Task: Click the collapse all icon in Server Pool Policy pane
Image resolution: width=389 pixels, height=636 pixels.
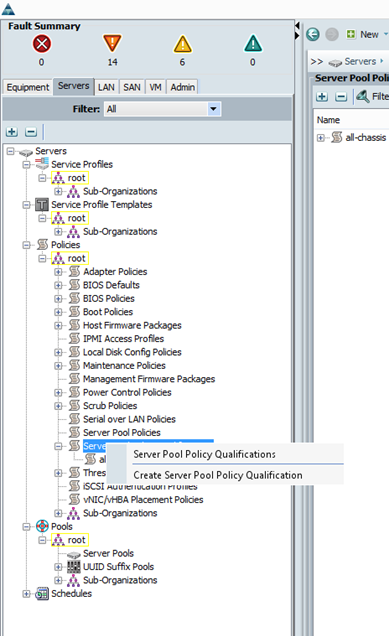Action: click(x=341, y=97)
